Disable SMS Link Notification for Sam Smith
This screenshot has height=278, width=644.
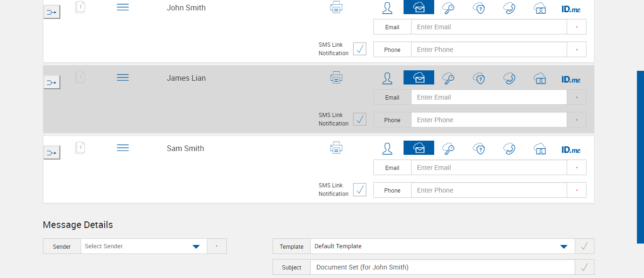[x=360, y=189]
